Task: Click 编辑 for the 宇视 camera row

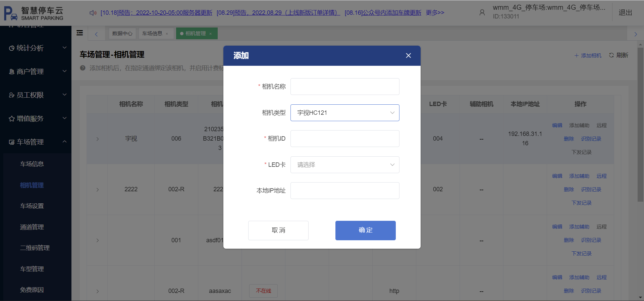Action: (x=557, y=126)
